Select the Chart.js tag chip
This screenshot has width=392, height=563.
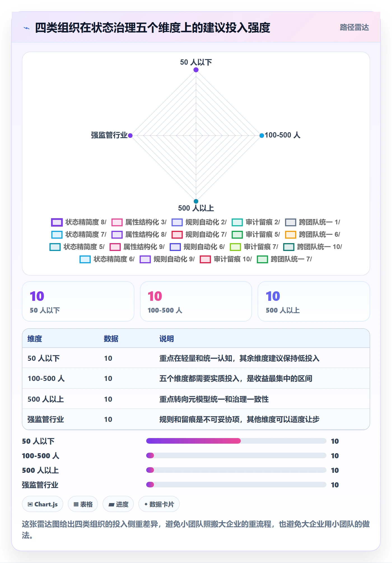[x=43, y=504]
